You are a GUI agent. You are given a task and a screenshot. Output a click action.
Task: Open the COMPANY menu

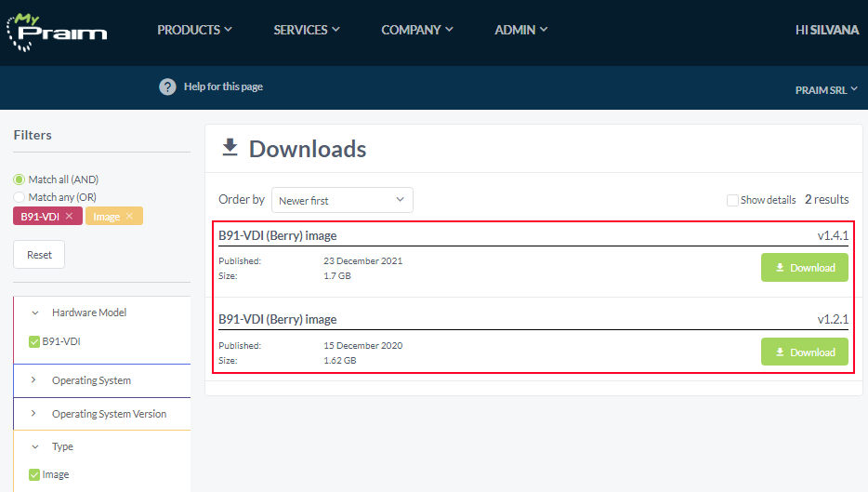[417, 30]
